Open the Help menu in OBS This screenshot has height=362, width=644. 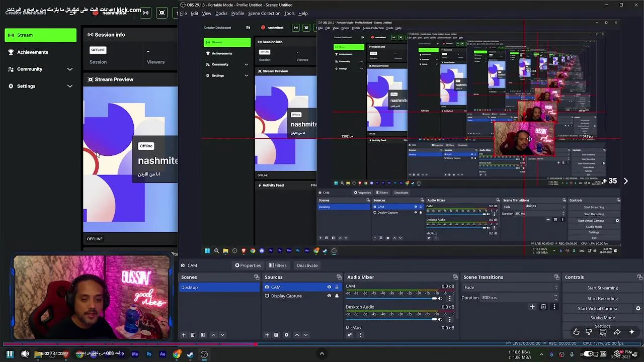303,13
